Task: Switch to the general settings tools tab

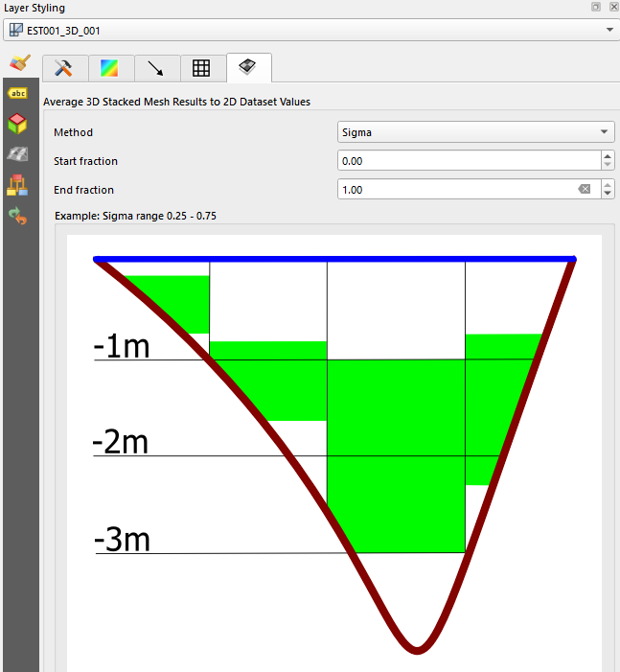Action: 64,68
